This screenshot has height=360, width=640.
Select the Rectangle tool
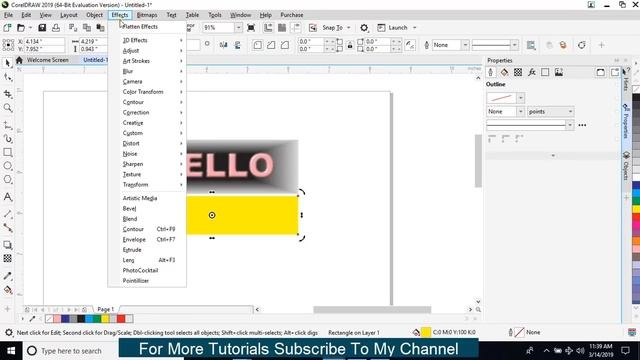(x=7, y=152)
